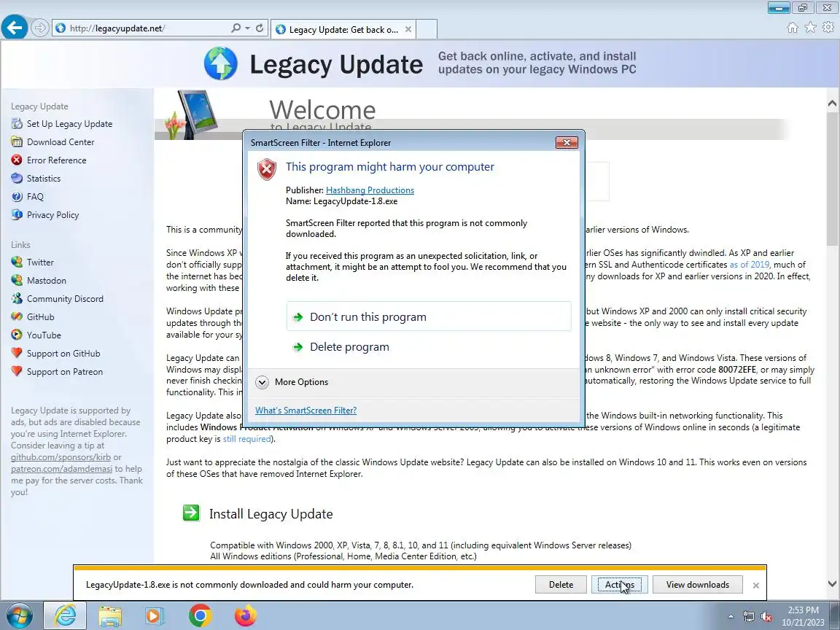Click the Refresh page icon
Image resolution: width=840 pixels, height=630 pixels.
click(260, 28)
